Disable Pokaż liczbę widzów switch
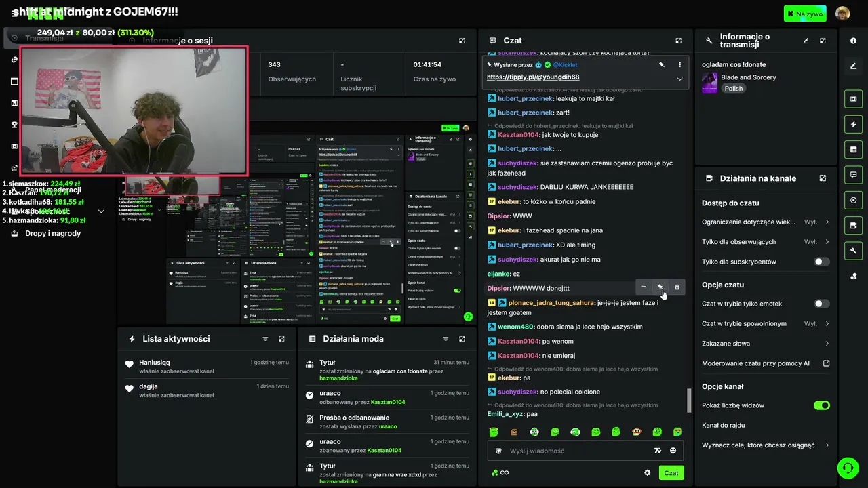The image size is (868, 488). [x=821, y=405]
